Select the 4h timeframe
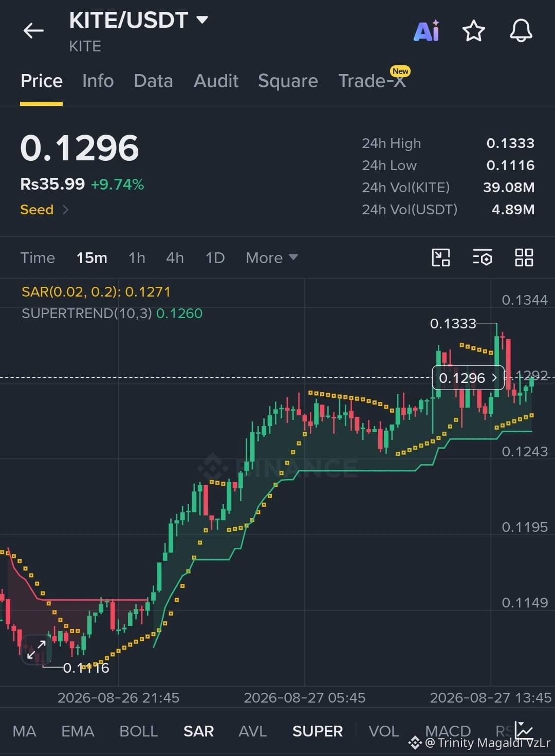Image resolution: width=555 pixels, height=756 pixels. pyautogui.click(x=175, y=257)
